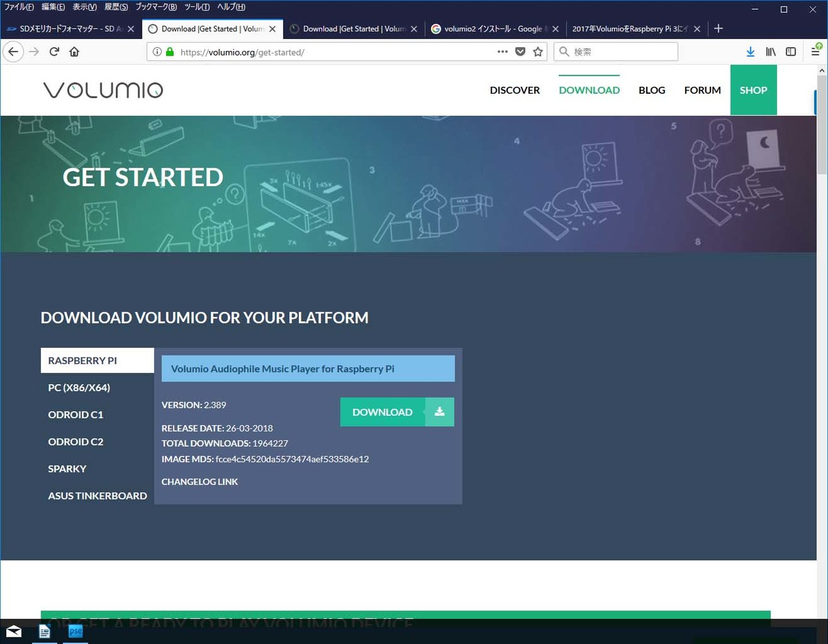Open the mail app in taskbar
This screenshot has height=644, width=828.
coord(14,632)
